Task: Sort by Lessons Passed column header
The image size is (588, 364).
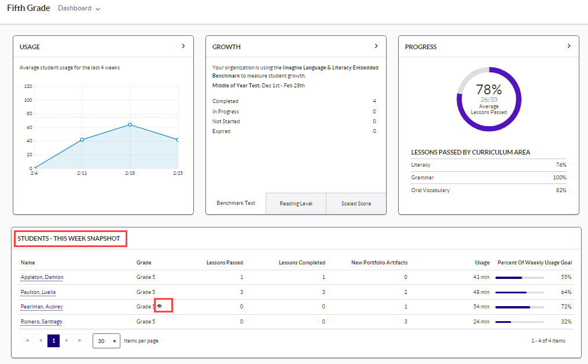Action: click(225, 263)
